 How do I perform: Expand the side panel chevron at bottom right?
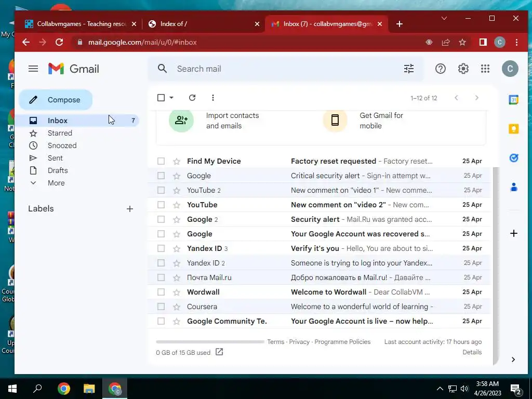pyautogui.click(x=513, y=360)
